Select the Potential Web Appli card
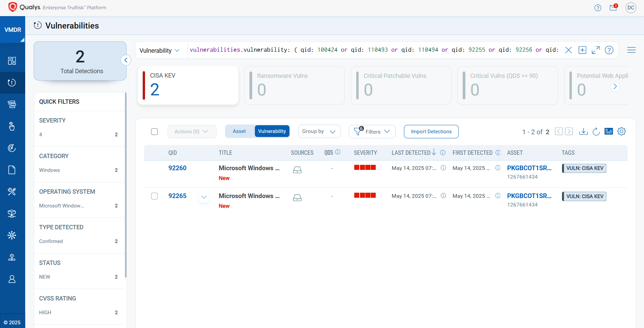The image size is (644, 328). 596,85
